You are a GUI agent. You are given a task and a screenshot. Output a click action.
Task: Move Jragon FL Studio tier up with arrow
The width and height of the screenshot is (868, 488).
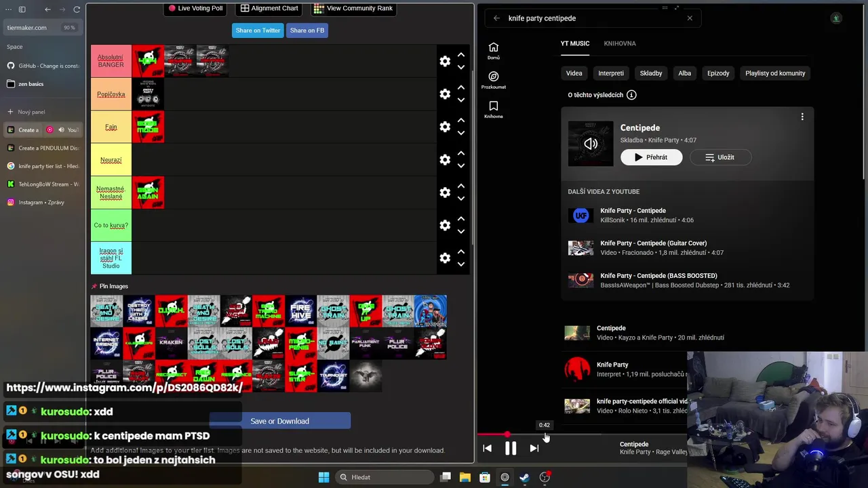coord(461,251)
